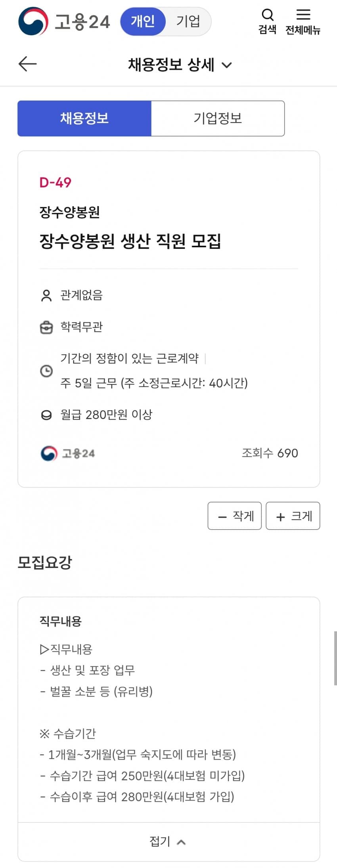337x868 pixels.
Task: Go back with the left arrow
Action: 27,64
